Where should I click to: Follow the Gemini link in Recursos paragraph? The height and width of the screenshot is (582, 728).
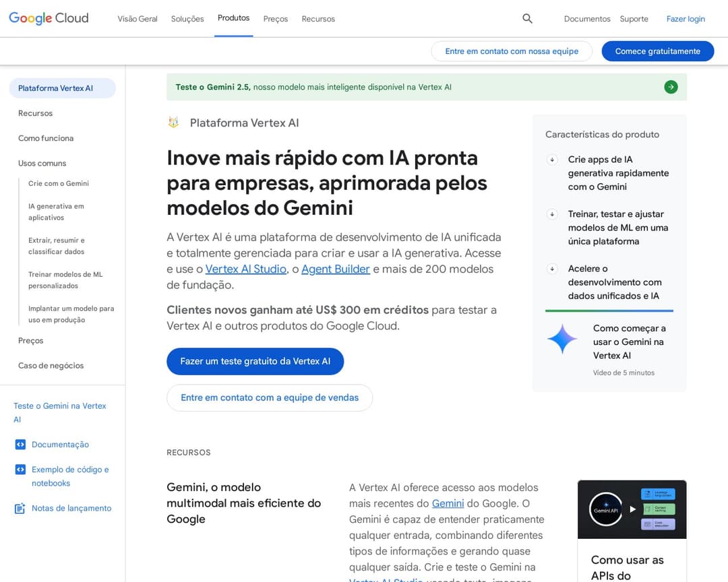[448, 504]
